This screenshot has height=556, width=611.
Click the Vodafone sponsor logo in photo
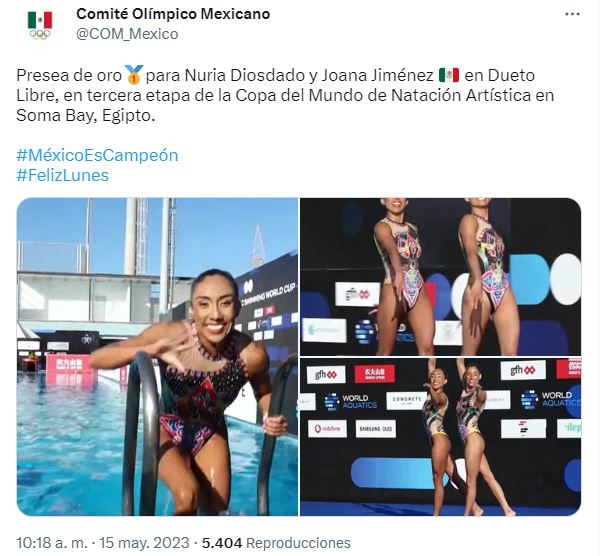[x=327, y=429]
